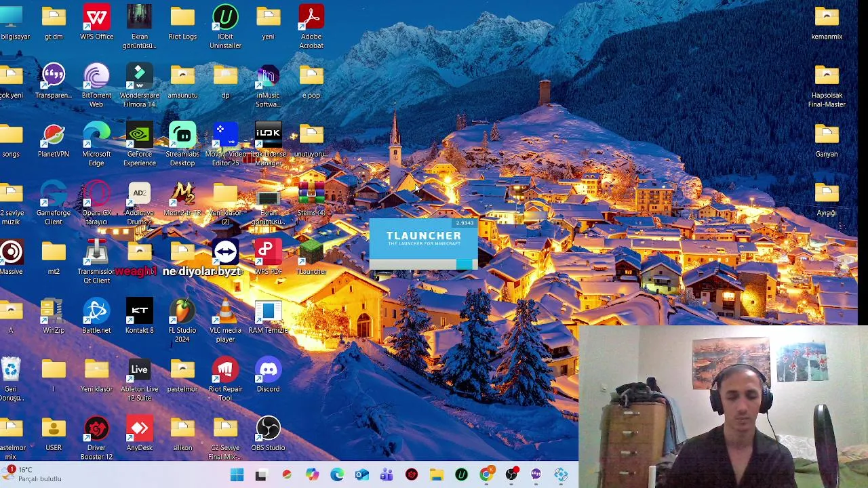Open Geri Dönüşüm recycle bin
This screenshot has width=868, height=488.
[x=11, y=380]
